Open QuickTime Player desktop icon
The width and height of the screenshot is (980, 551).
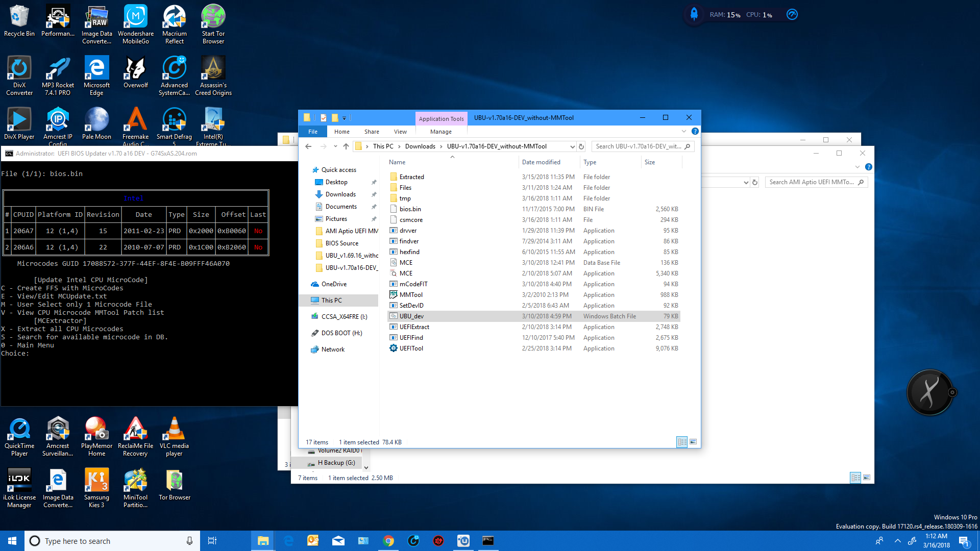point(19,437)
